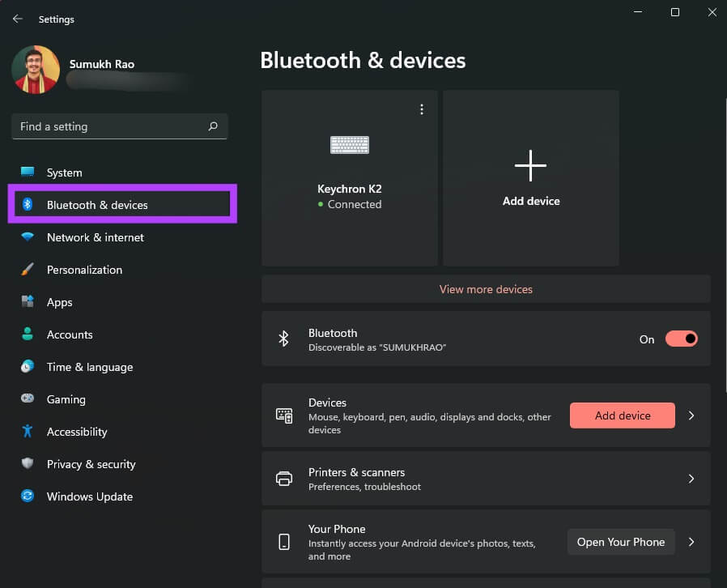Select Bluetooth & devices in sidebar

[122, 204]
